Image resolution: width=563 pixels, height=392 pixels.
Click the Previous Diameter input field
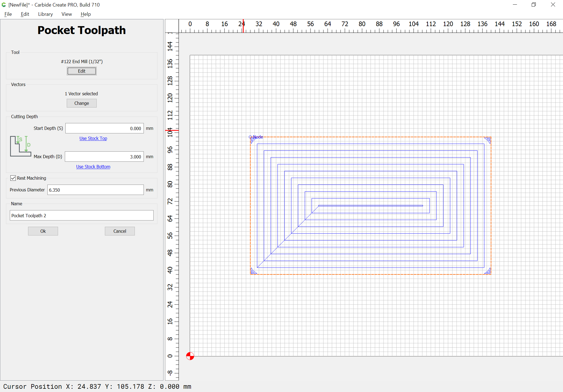click(x=96, y=190)
